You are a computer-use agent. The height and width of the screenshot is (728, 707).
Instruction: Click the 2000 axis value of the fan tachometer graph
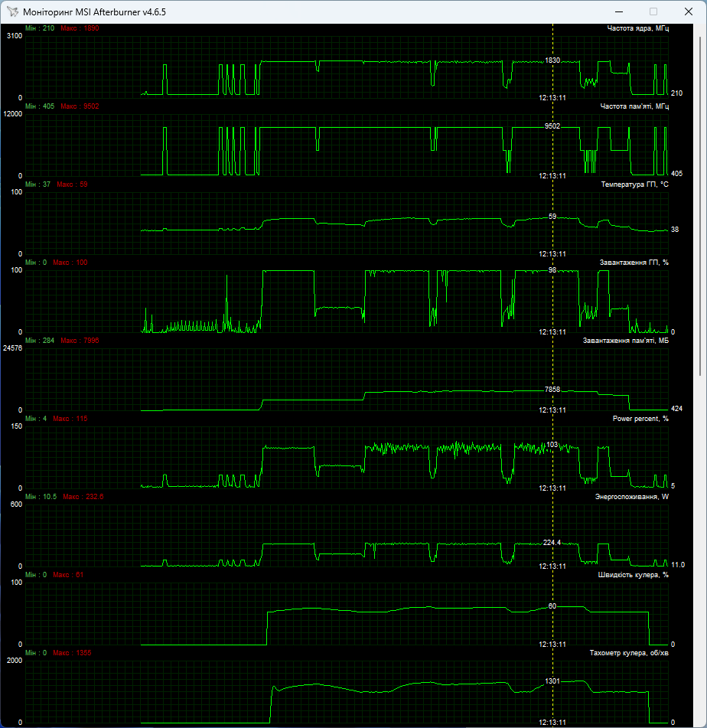pos(15,660)
